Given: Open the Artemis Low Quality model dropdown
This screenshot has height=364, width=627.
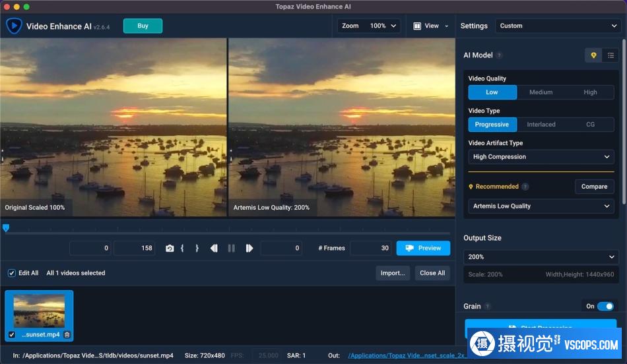Looking at the screenshot, I should tap(541, 206).
